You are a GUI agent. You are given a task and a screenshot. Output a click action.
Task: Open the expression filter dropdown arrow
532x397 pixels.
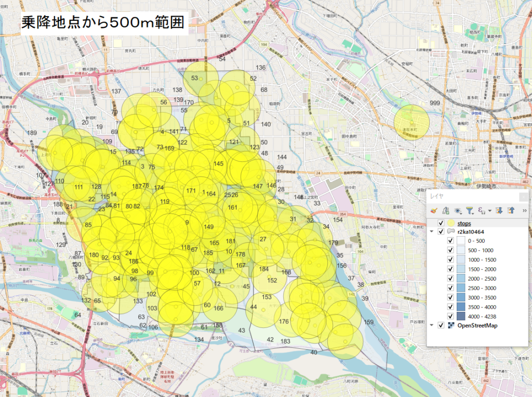tap(489, 211)
